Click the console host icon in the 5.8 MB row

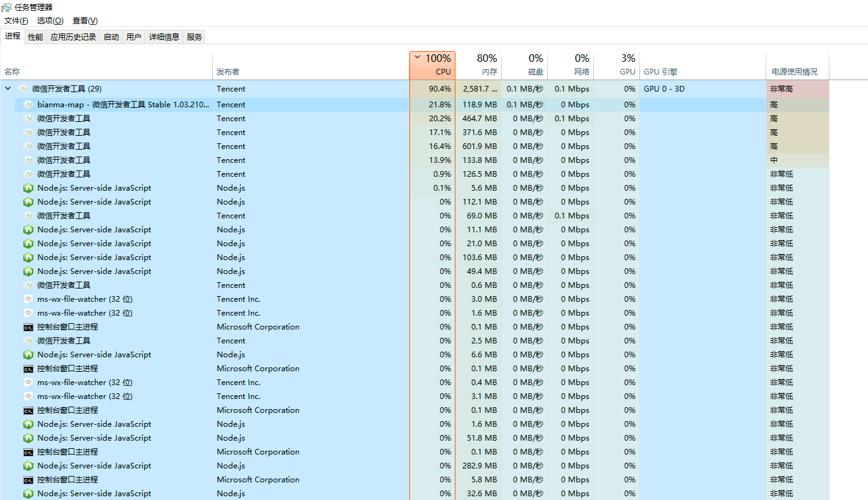click(28, 480)
